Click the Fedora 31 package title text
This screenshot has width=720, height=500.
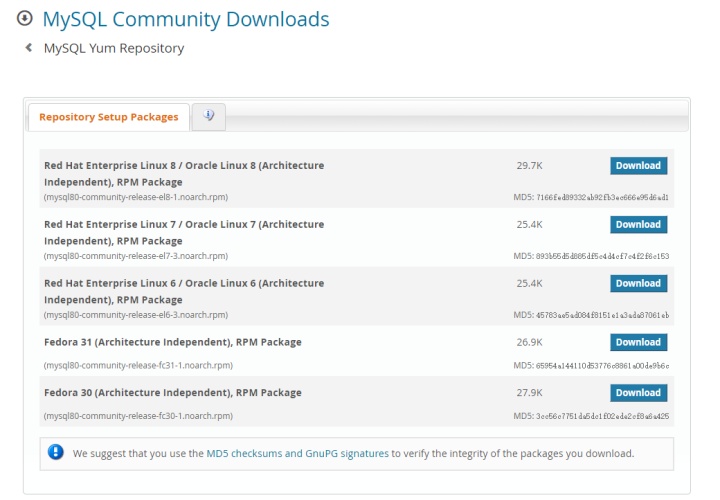click(x=173, y=342)
